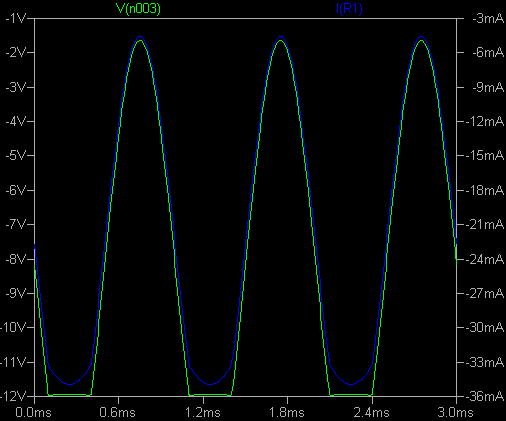The height and width of the screenshot is (421, 506).
Task: Click the first waveform peak near 0.75ms
Action: coord(140,38)
